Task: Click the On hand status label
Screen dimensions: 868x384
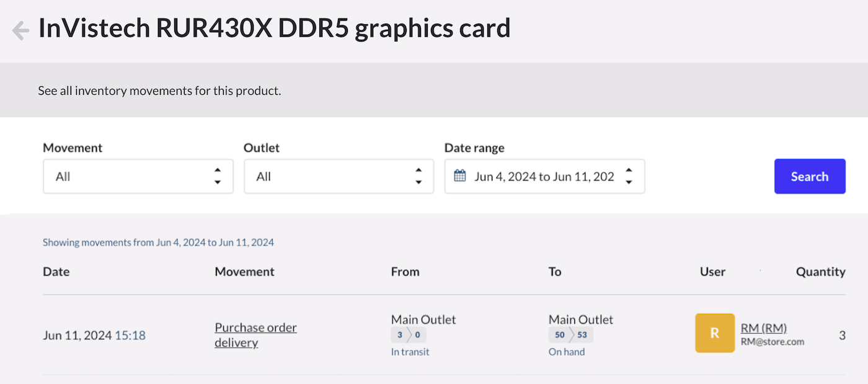Action: pyautogui.click(x=567, y=352)
